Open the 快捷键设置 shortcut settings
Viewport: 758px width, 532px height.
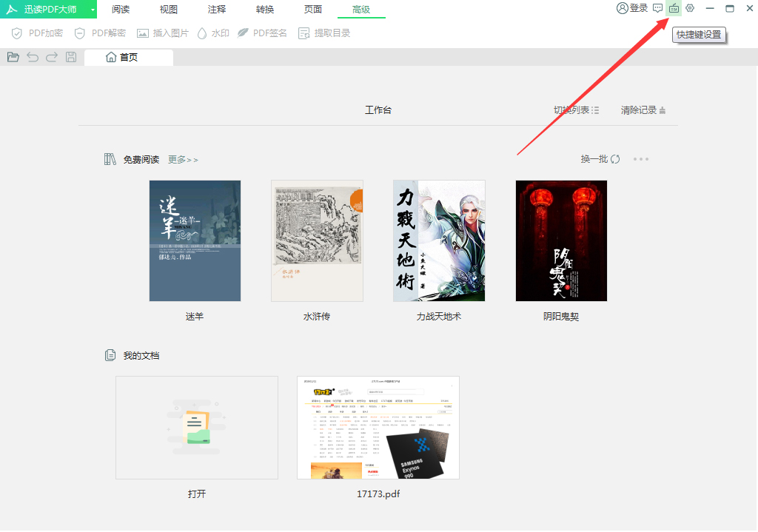pos(674,10)
